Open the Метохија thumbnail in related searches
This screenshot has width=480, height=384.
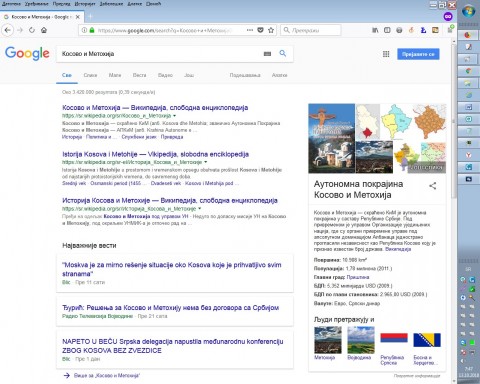pyautogui.click(x=328, y=340)
